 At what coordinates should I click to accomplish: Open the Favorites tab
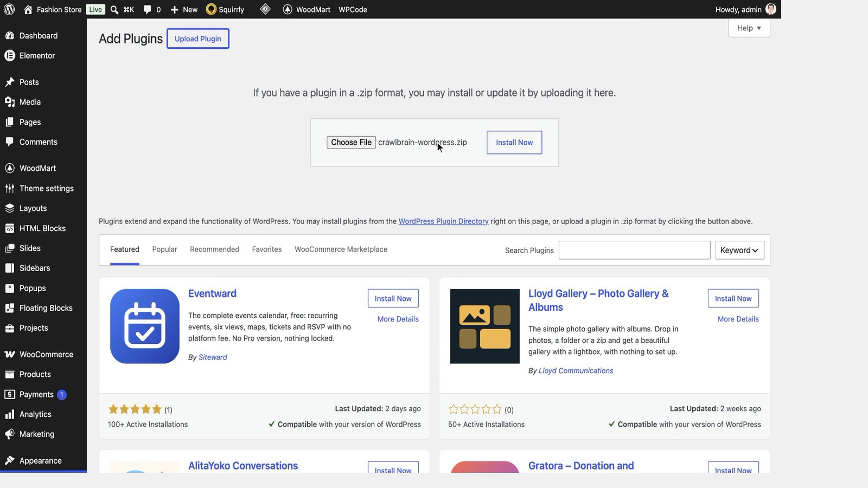(x=267, y=249)
